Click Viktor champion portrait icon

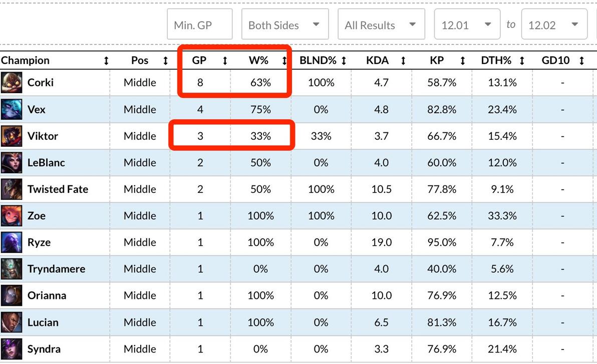11,136
